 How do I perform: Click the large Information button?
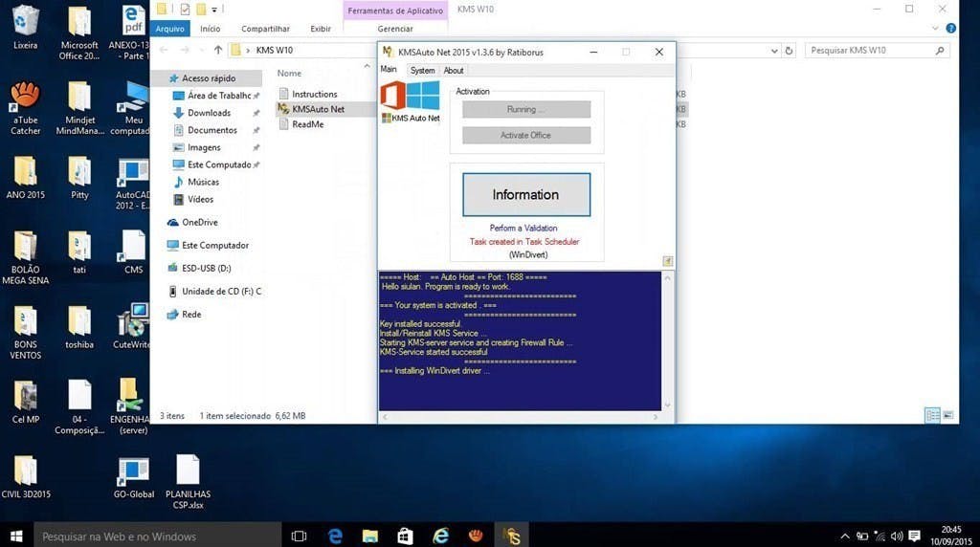point(526,195)
